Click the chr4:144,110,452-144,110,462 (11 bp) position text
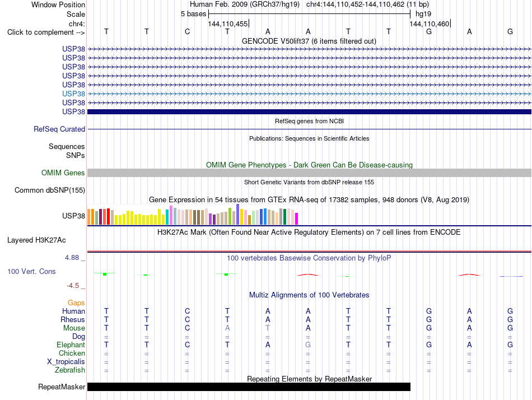The height and width of the screenshot is (400, 532). [x=367, y=4]
